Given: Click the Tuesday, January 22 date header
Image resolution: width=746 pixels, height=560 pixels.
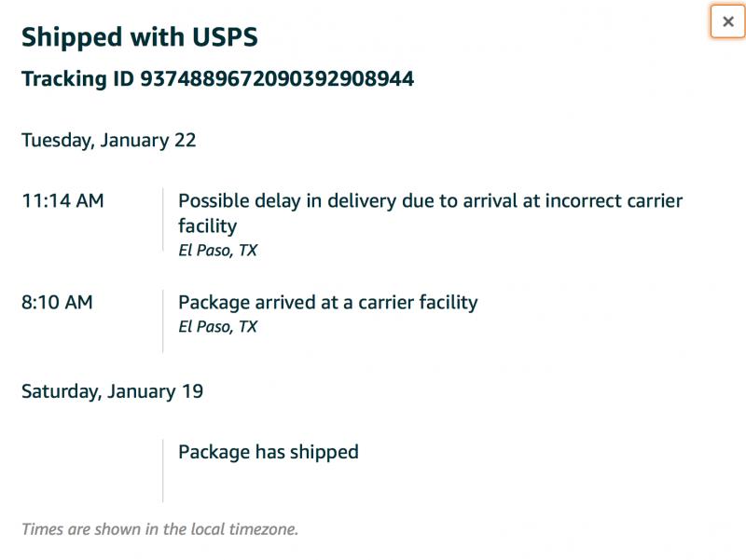Looking at the screenshot, I should coord(108,141).
